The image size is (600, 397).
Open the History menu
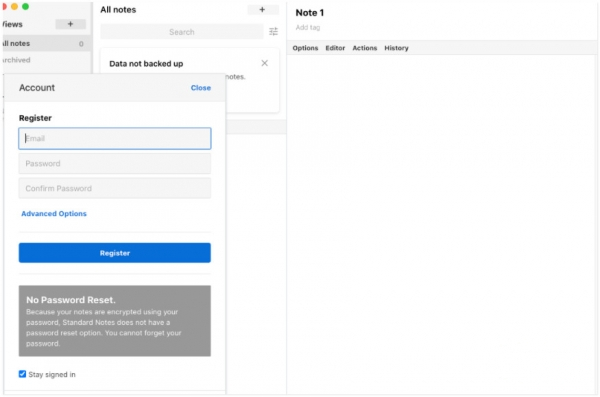[396, 48]
